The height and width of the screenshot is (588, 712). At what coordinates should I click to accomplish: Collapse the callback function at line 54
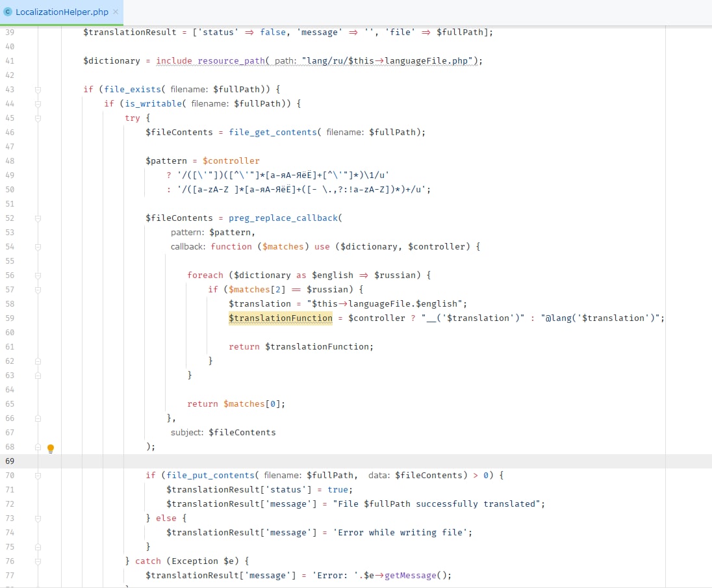(x=38, y=246)
